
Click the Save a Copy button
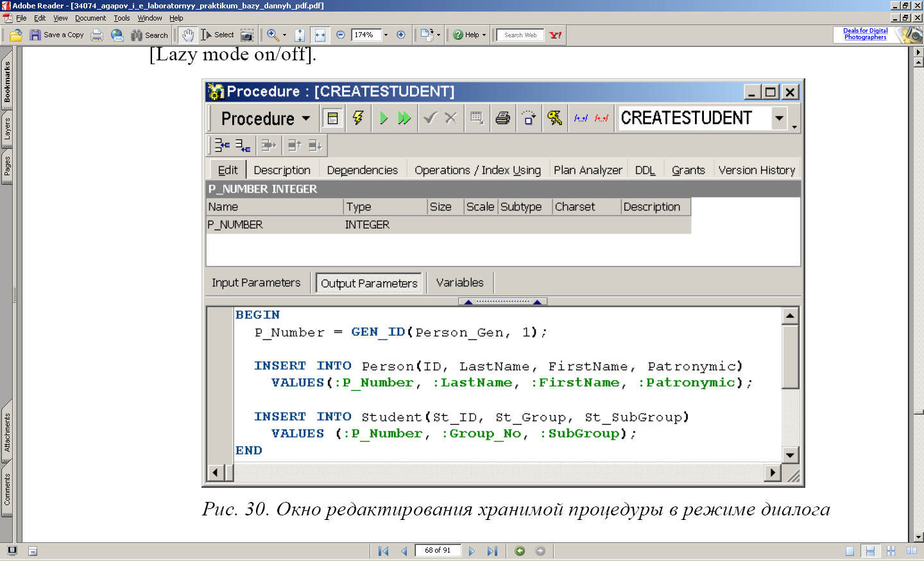tap(57, 35)
